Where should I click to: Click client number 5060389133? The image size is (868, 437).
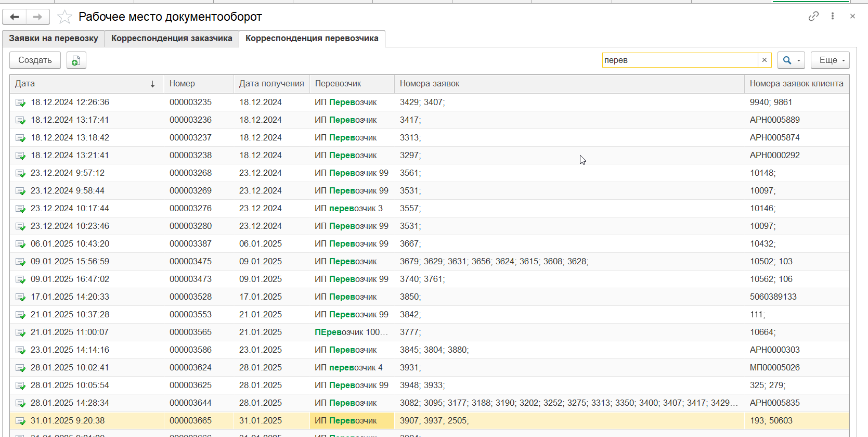tap(797, 297)
